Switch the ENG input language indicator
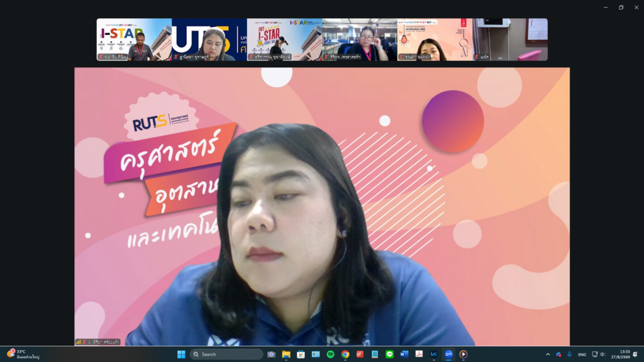The image size is (644, 362). (582, 354)
